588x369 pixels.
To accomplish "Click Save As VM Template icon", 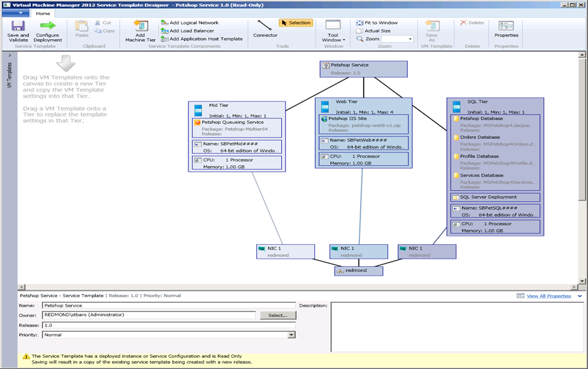I will pyautogui.click(x=432, y=25).
